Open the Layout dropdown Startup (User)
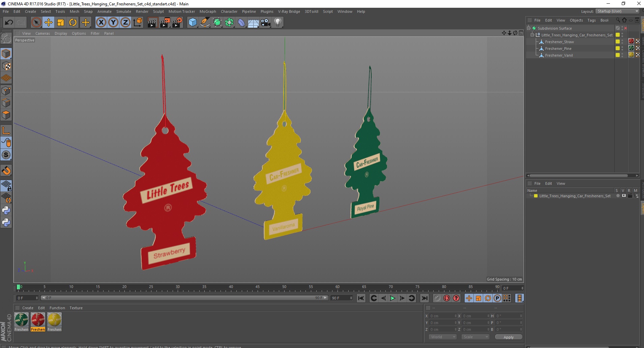 pyautogui.click(x=618, y=11)
